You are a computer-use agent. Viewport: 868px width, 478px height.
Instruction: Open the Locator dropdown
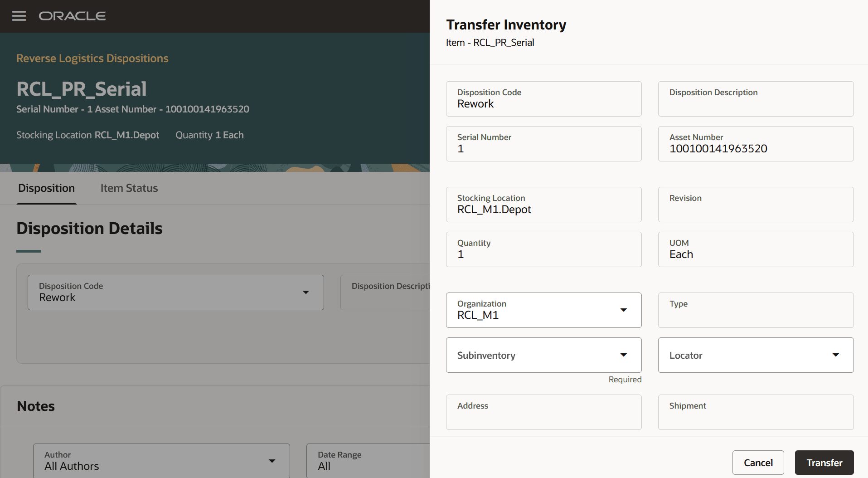pyautogui.click(x=836, y=355)
